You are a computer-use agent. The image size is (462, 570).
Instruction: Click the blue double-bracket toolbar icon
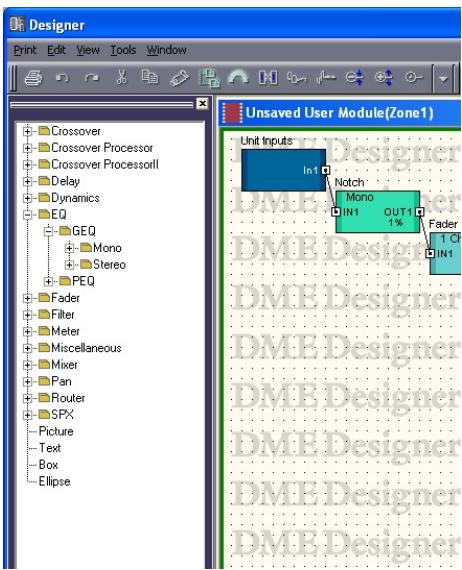tap(268, 77)
